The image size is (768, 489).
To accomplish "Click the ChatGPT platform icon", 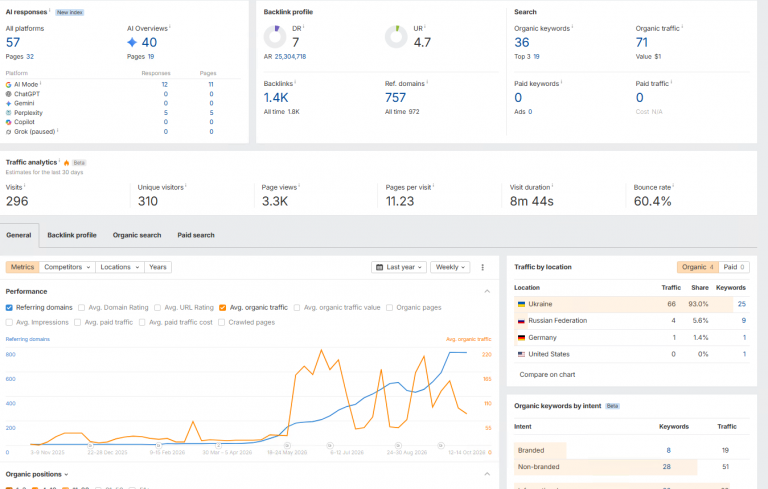I will pos(8,94).
